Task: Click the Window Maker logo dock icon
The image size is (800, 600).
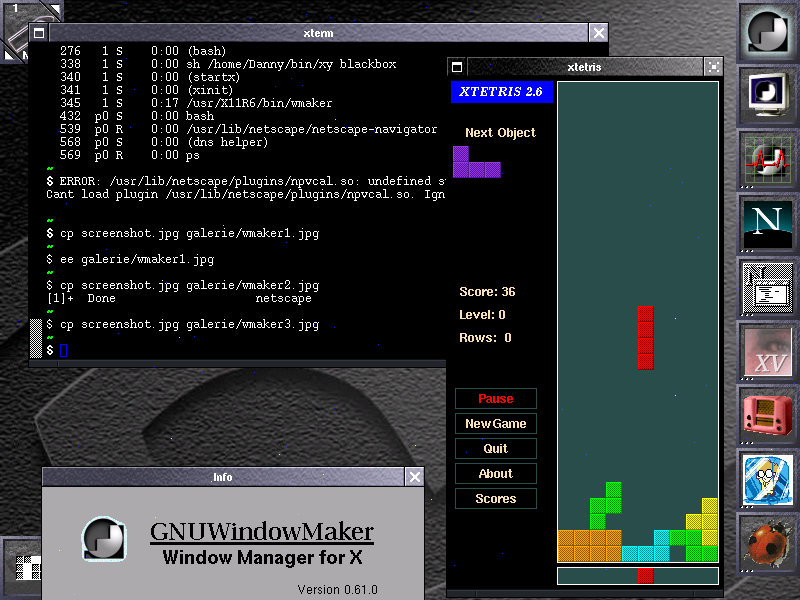Action: point(767,31)
